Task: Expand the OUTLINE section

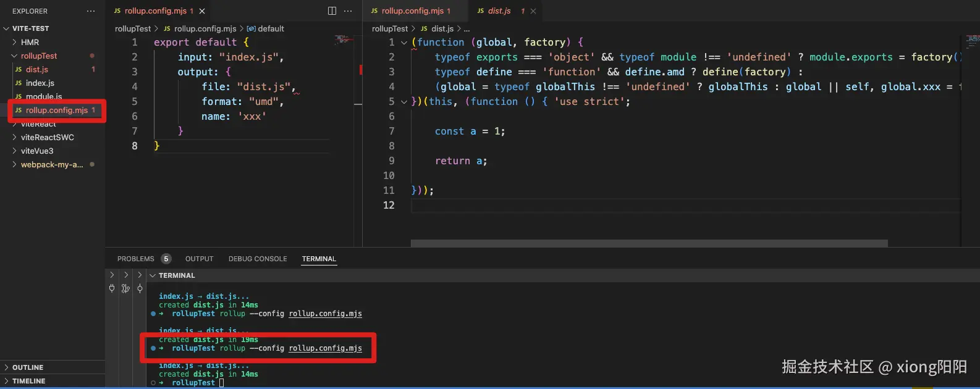Action: point(6,367)
